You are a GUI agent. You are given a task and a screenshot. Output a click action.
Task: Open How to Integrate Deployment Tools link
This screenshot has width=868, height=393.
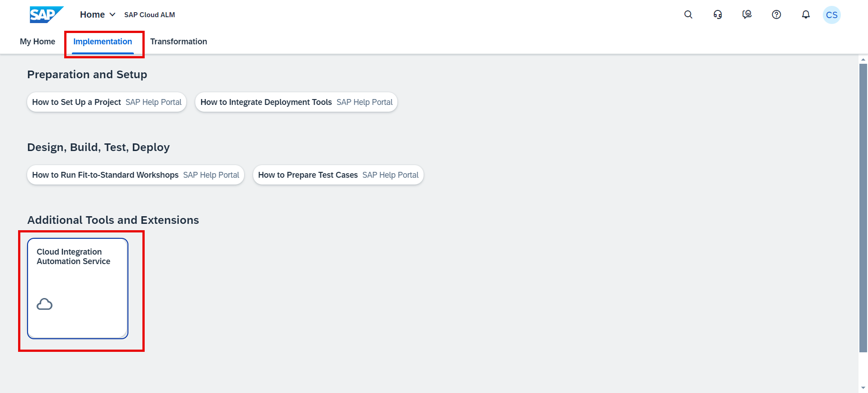coord(296,102)
